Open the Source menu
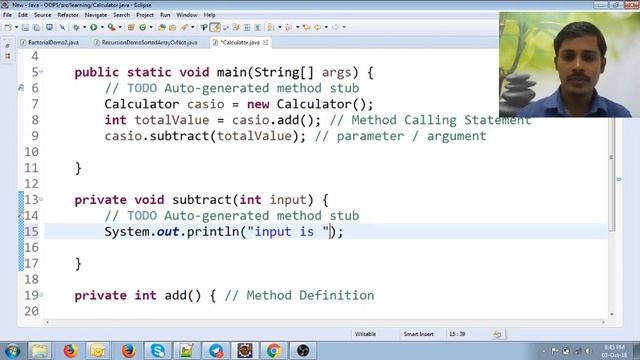This screenshot has height=360, width=640. click(x=42, y=15)
